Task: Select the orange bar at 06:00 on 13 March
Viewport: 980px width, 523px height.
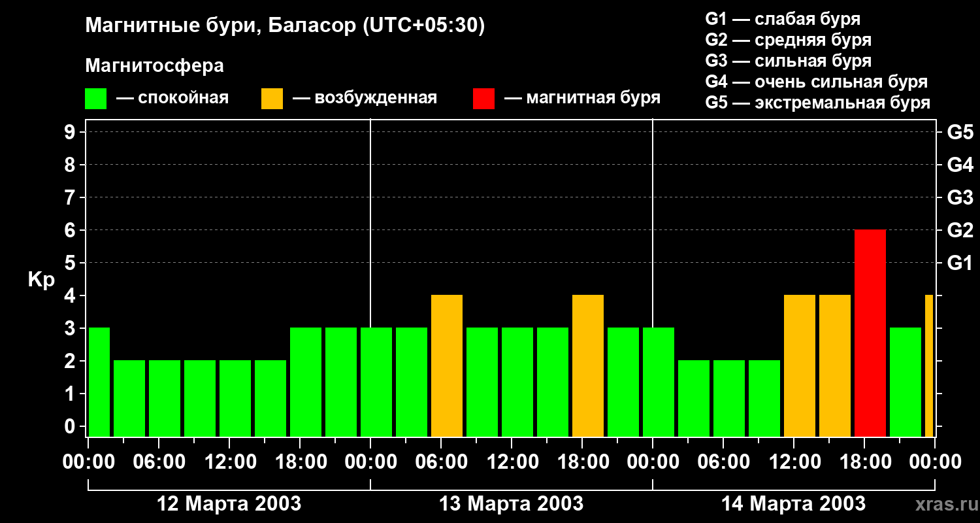Action: [447, 366]
